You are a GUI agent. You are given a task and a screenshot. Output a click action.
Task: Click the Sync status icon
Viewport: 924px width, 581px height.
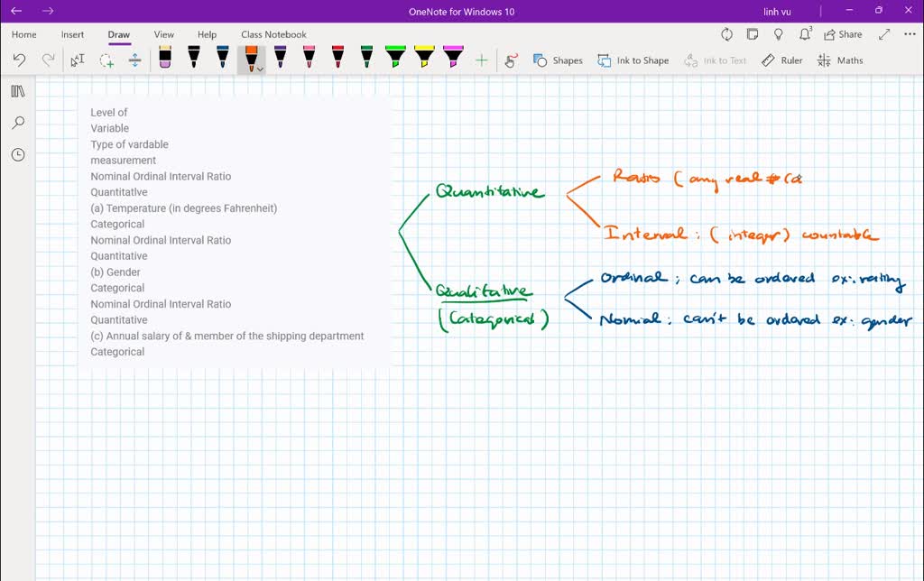[726, 34]
